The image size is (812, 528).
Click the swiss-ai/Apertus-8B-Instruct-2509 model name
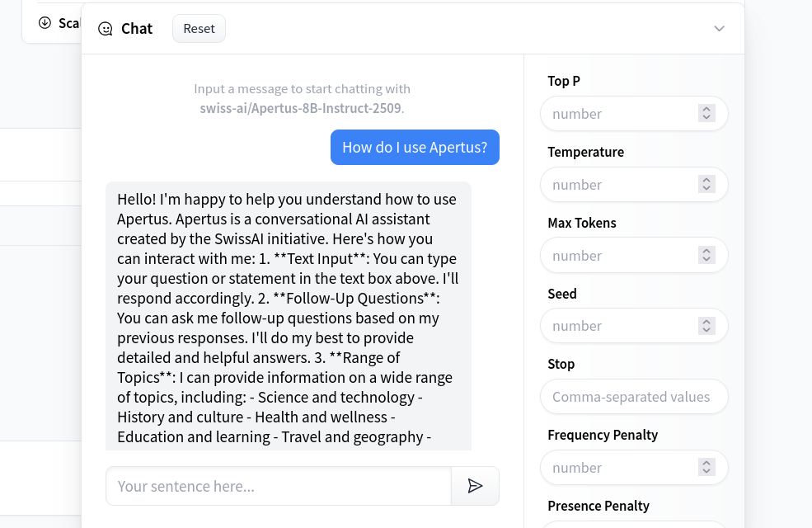[x=300, y=108]
